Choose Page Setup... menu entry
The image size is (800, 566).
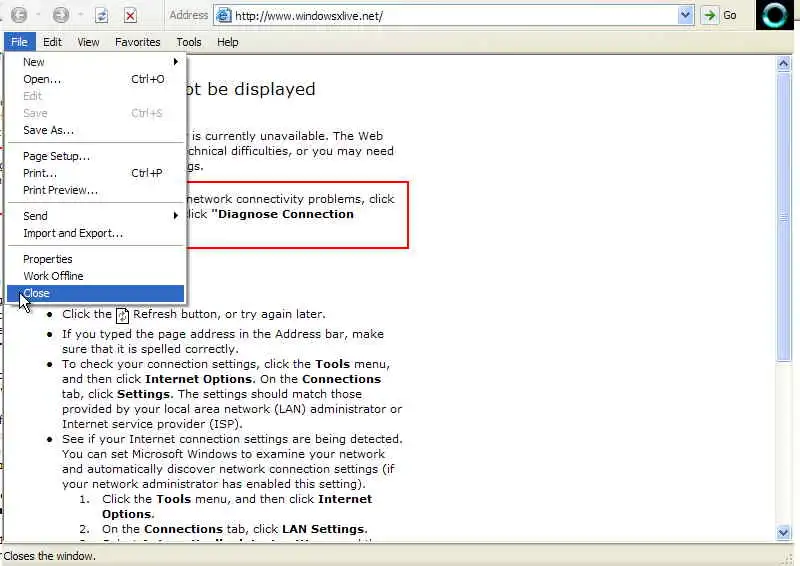click(95, 156)
